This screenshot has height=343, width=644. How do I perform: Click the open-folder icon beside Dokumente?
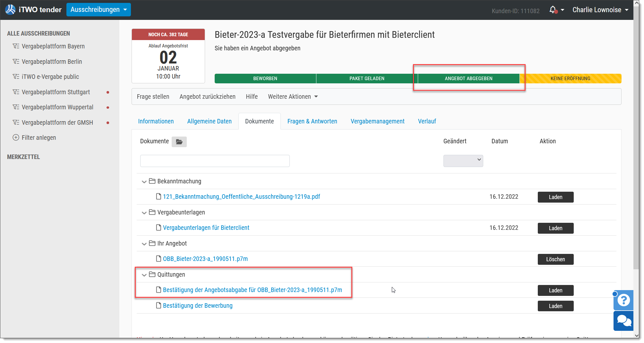tap(179, 142)
